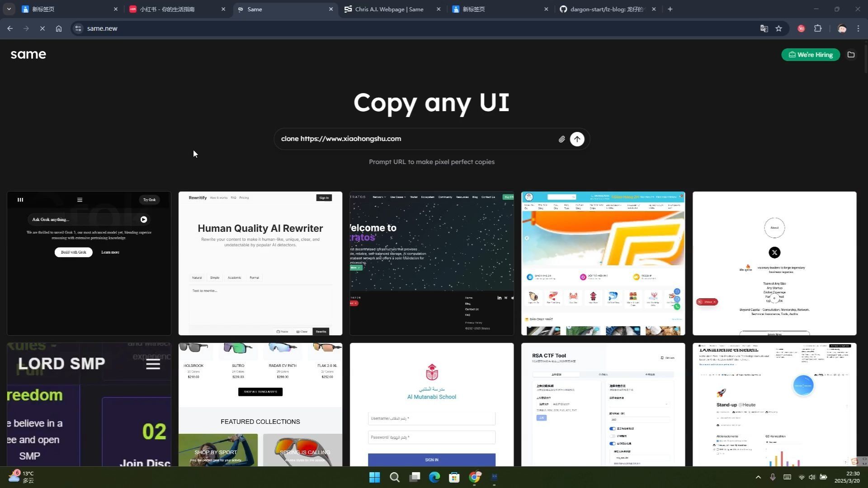Screen dimensions: 868x488
Task: Open the browser extensions puzzle icon
Action: click(x=818, y=28)
